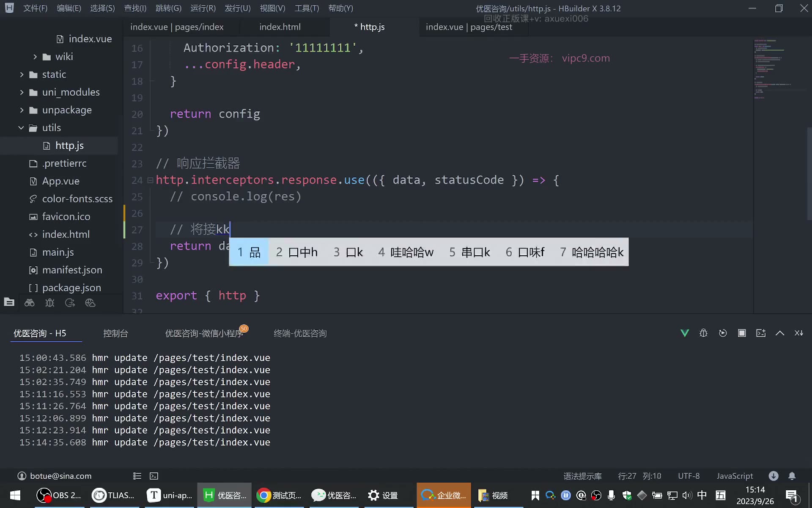
Task: Click the restart run icon in console
Action: [x=723, y=333]
